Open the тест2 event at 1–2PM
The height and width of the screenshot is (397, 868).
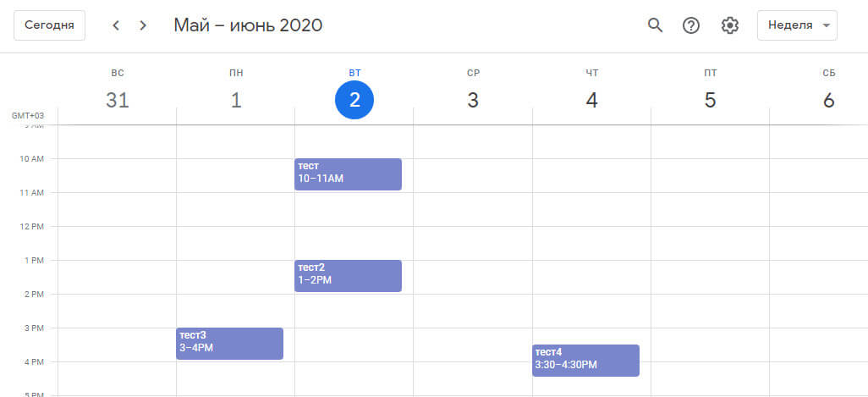[348, 275]
